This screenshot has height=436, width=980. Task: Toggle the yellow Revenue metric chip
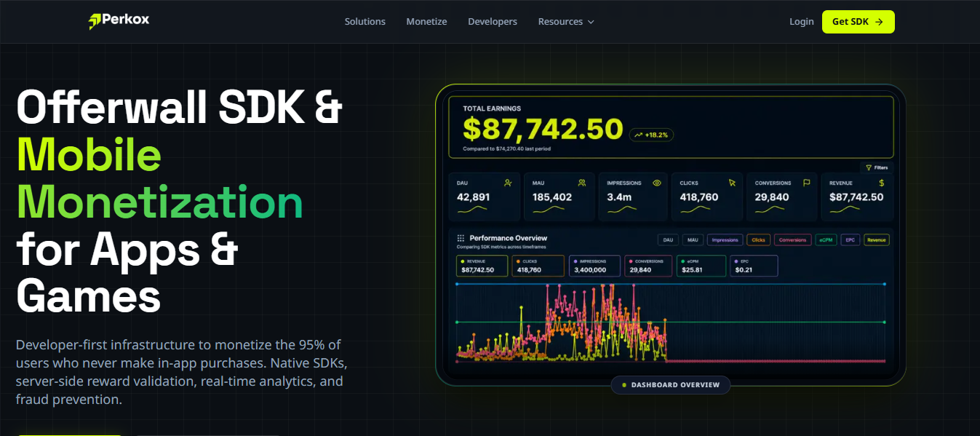point(876,239)
